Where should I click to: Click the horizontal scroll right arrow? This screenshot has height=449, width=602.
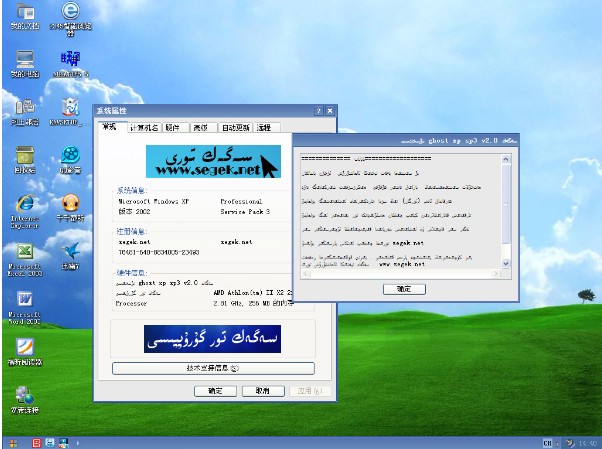tap(496, 273)
